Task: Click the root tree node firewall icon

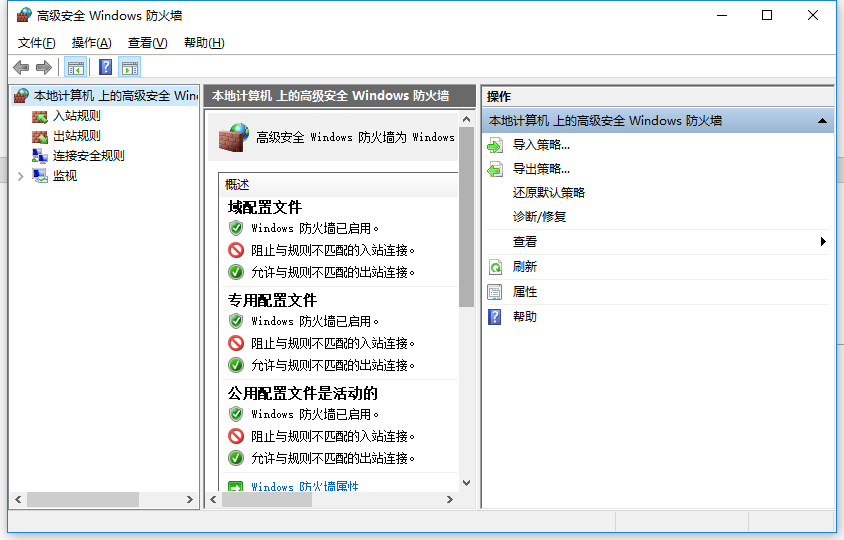Action: click(x=21, y=96)
